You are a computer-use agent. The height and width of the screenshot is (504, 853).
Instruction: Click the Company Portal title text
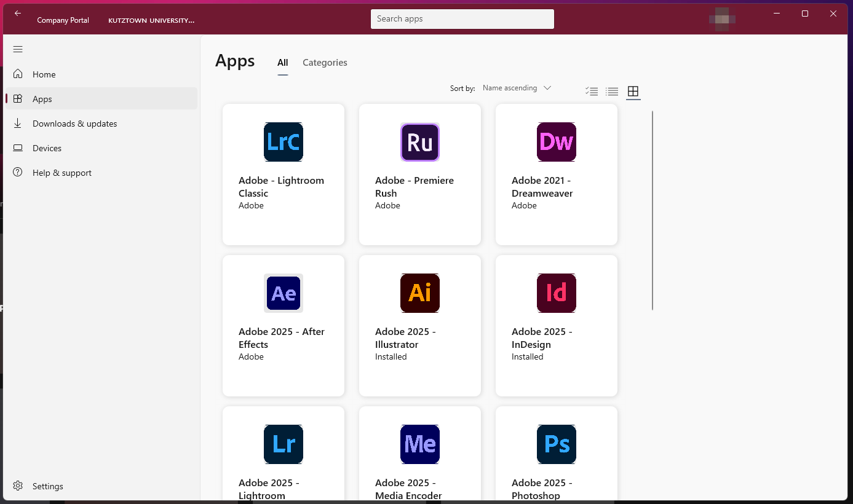click(x=63, y=20)
